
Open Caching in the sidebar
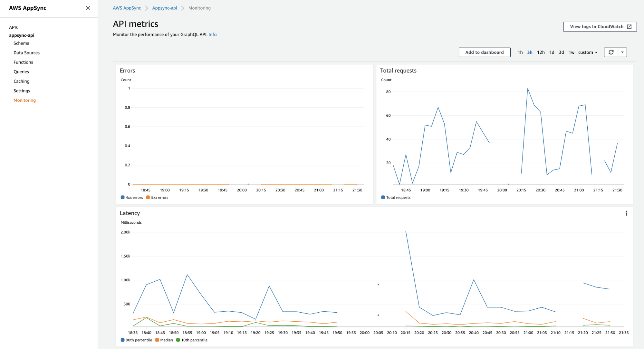coord(21,81)
